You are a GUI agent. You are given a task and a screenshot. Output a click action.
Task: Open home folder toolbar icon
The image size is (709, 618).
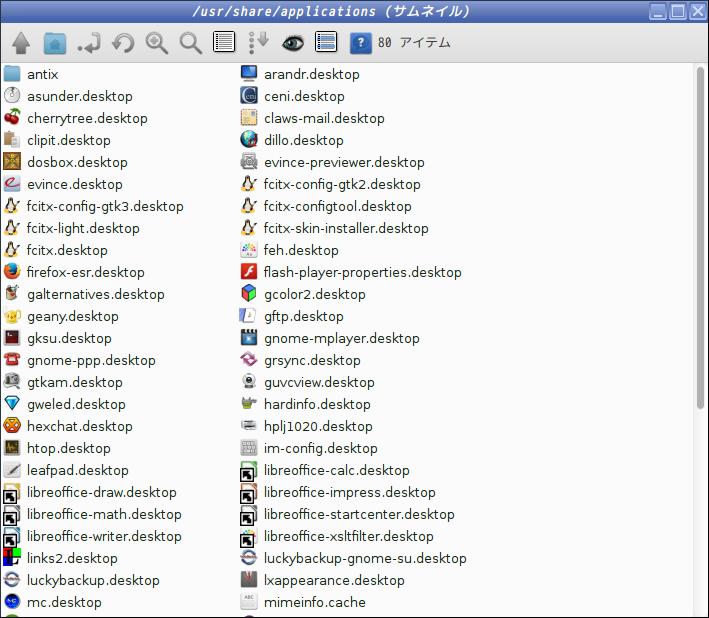tap(55, 43)
